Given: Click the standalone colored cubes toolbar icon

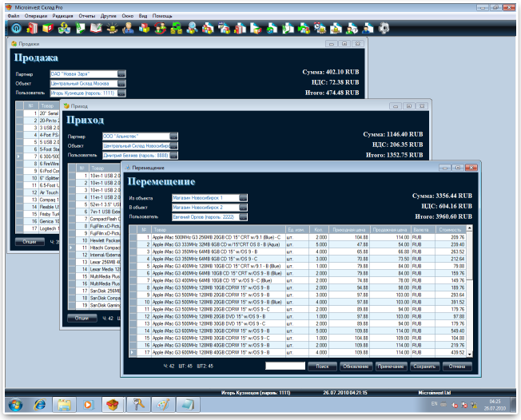Looking at the screenshot, I should (x=144, y=28).
